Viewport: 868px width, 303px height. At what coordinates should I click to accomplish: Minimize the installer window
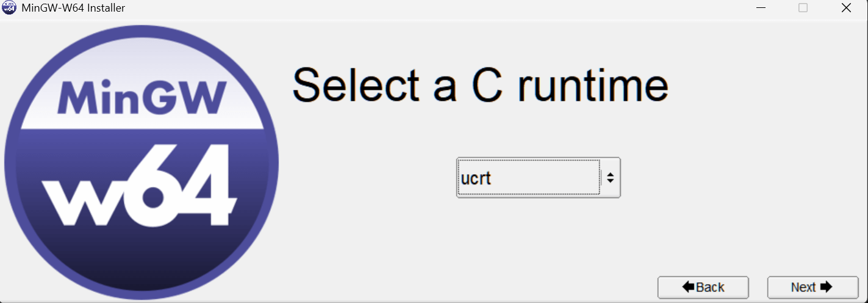pyautogui.click(x=761, y=8)
